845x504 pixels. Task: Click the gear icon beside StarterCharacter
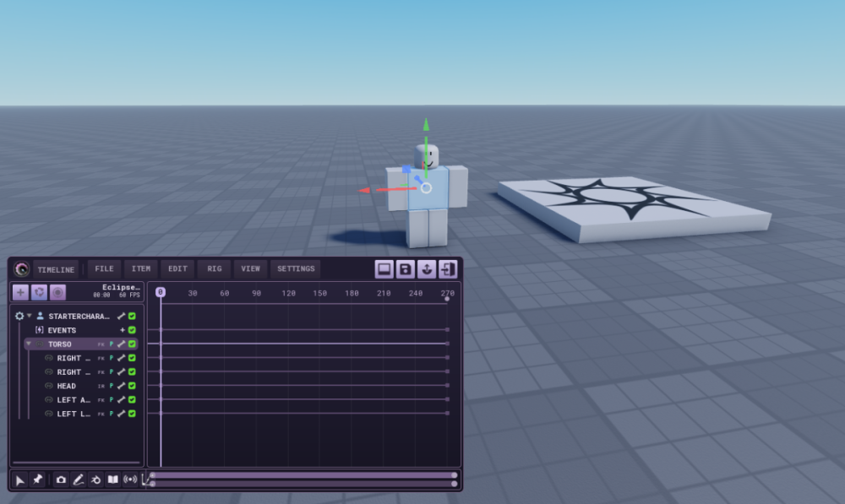pyautogui.click(x=19, y=316)
